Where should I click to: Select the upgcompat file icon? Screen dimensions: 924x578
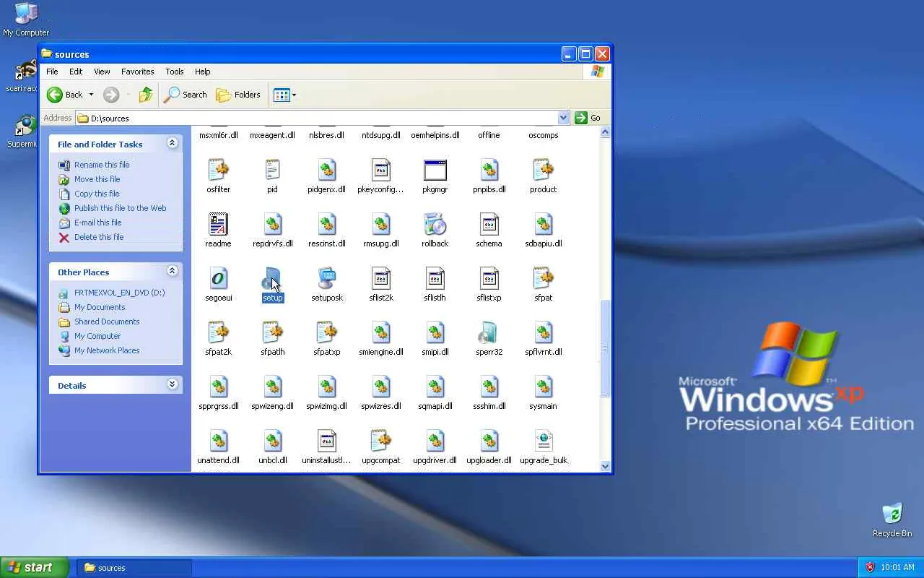380,441
